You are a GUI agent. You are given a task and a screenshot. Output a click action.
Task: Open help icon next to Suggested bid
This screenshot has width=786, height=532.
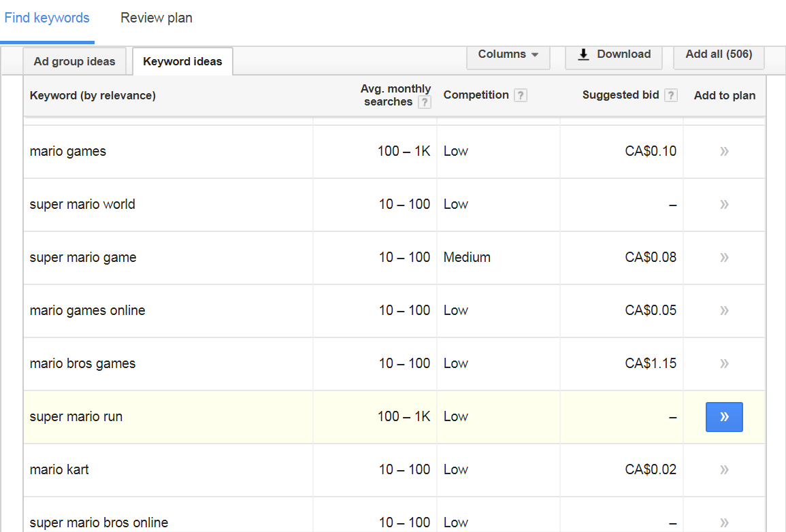coord(671,95)
